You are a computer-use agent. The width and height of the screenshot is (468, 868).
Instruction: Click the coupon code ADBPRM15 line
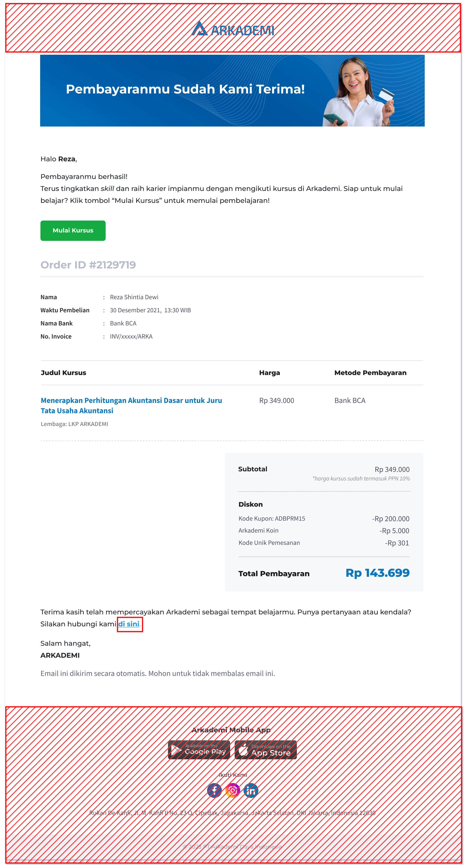(271, 519)
